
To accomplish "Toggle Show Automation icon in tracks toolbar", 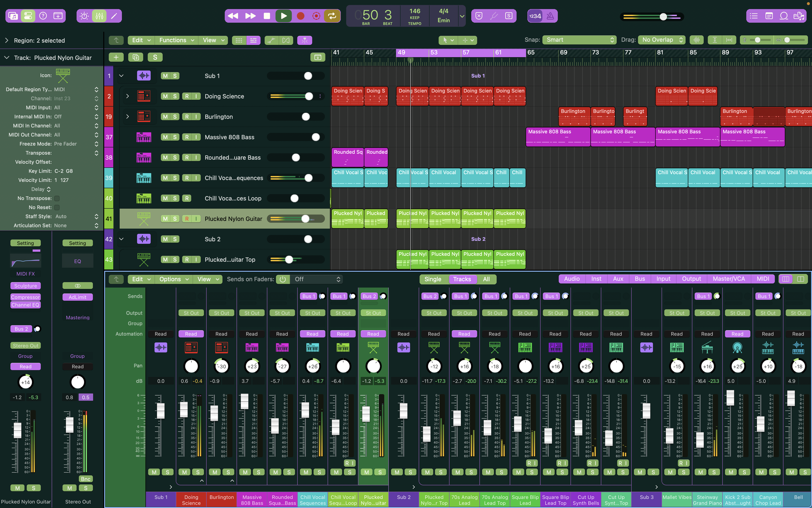I will [271, 40].
